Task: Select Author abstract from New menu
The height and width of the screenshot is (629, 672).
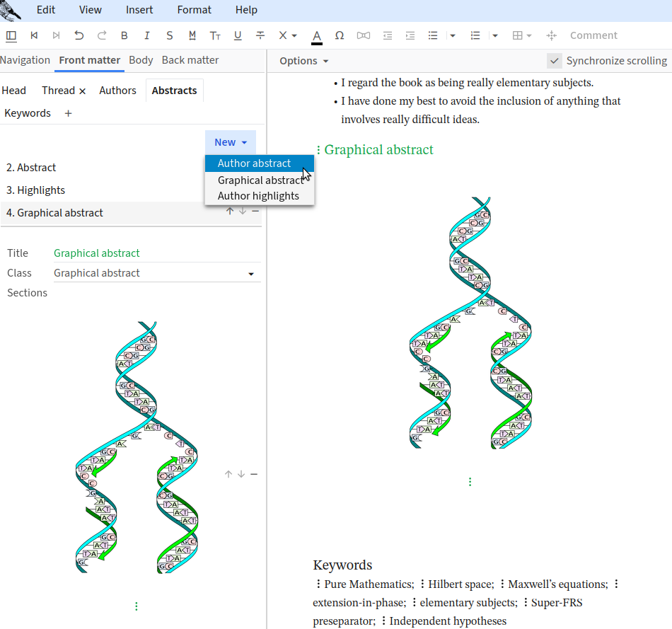Action: (x=254, y=163)
